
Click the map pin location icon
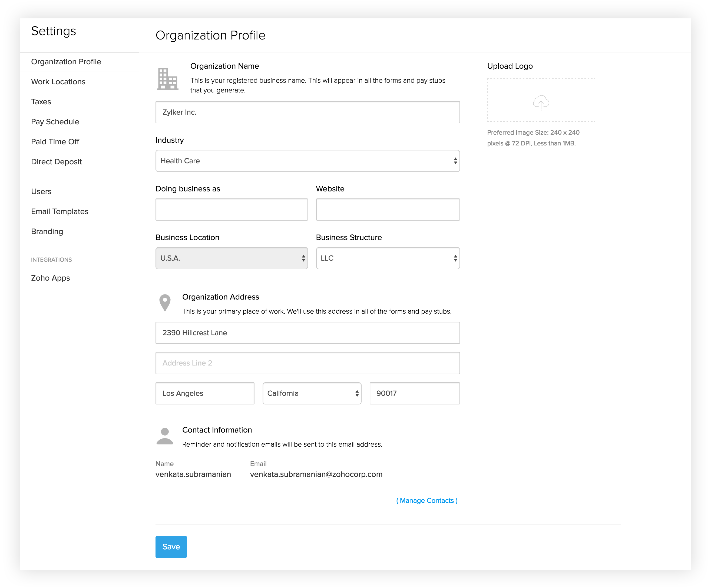tap(165, 301)
